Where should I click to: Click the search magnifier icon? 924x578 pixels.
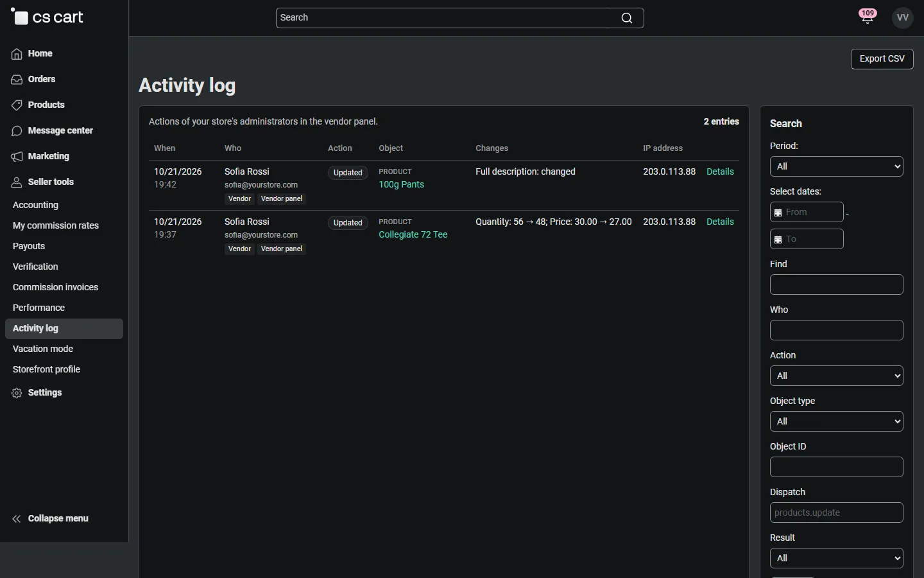627,18
